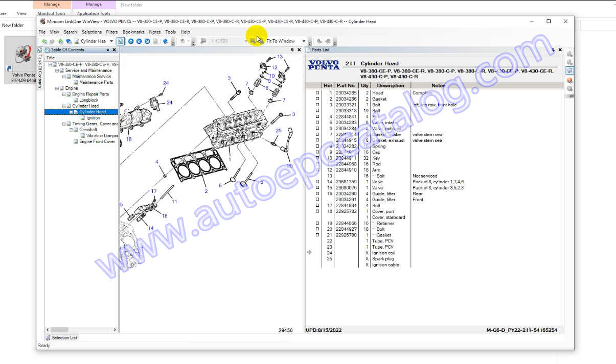Screen dimensions: 616x364
Task: Open the Bookmarks menu
Action: point(133,32)
